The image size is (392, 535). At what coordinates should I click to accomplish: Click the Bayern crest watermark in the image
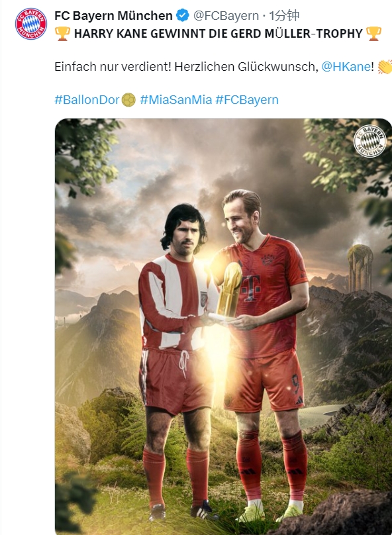click(x=370, y=141)
